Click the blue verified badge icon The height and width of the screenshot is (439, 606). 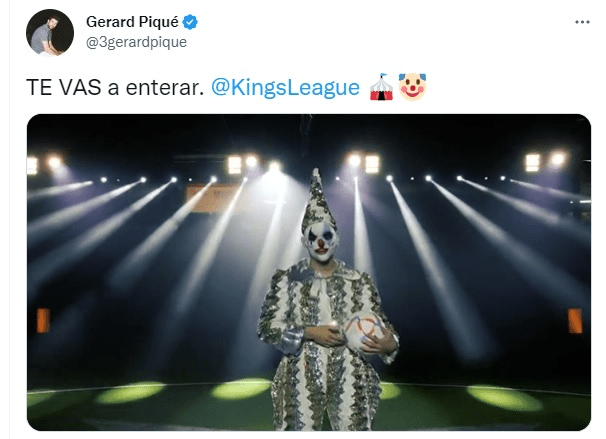click(x=190, y=22)
